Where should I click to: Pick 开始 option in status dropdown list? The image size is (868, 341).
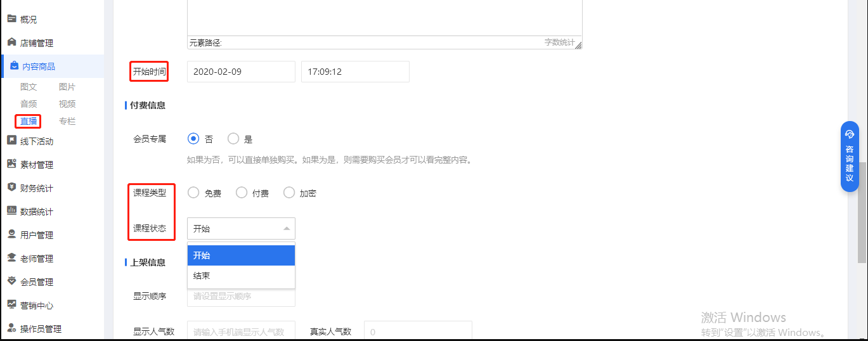click(241, 255)
